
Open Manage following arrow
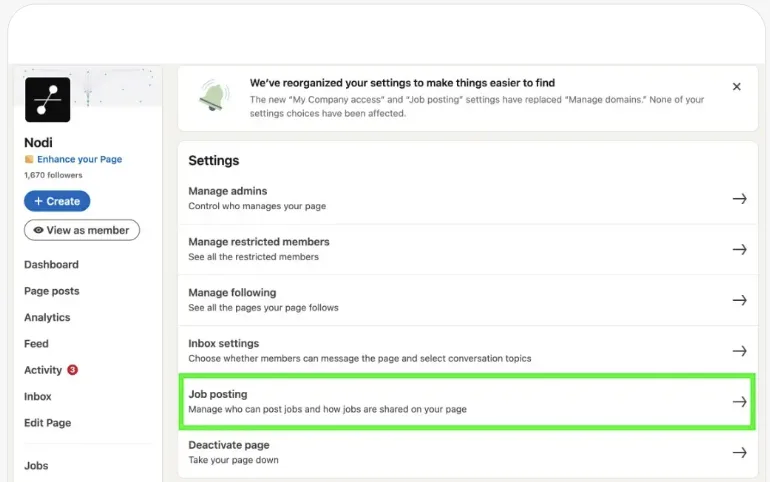coord(740,300)
